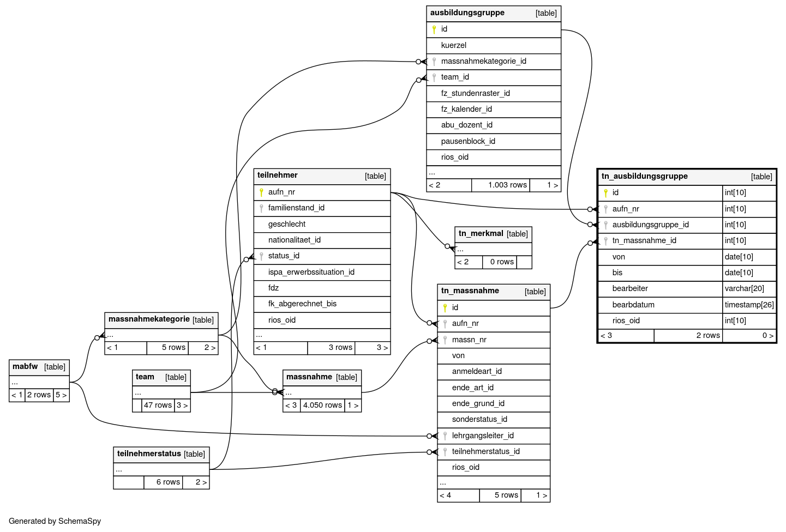Click the gray key icon beside massnahmekategorie_id

coord(434,62)
